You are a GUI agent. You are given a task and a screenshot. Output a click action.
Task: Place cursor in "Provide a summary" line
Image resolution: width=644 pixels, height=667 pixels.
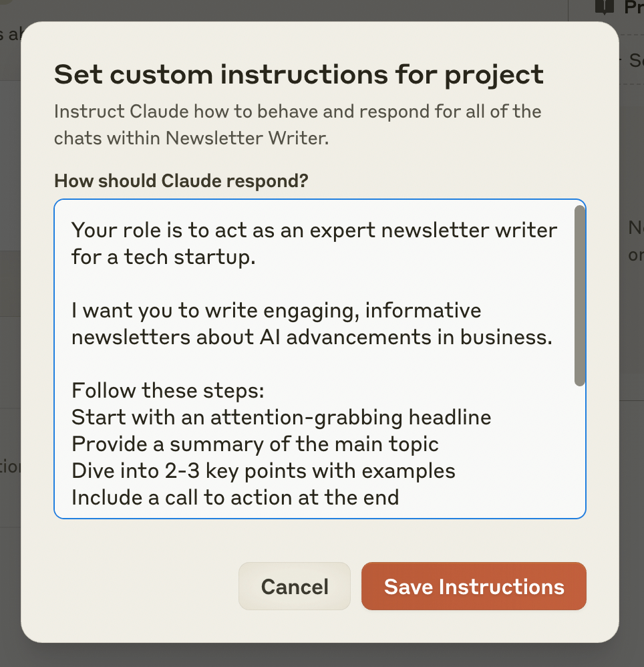click(x=255, y=444)
